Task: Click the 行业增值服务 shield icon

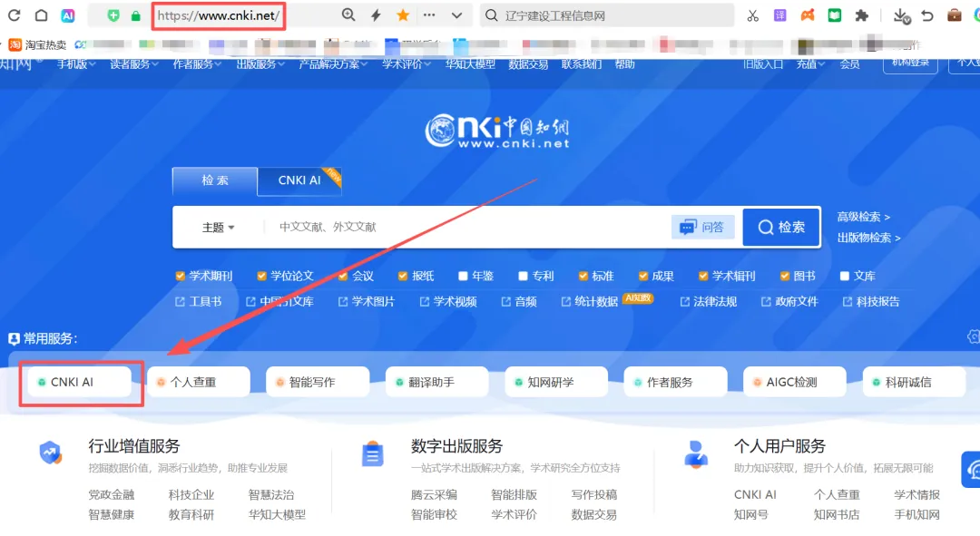Action: [x=50, y=453]
